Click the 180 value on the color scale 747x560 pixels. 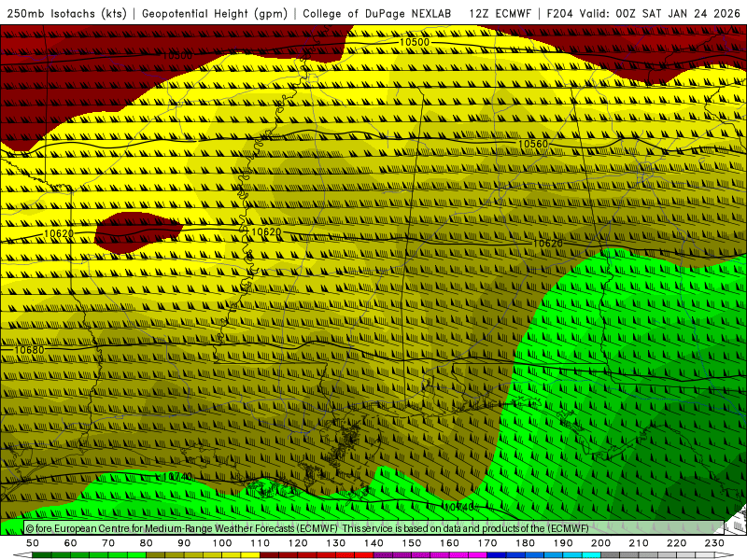525,543
